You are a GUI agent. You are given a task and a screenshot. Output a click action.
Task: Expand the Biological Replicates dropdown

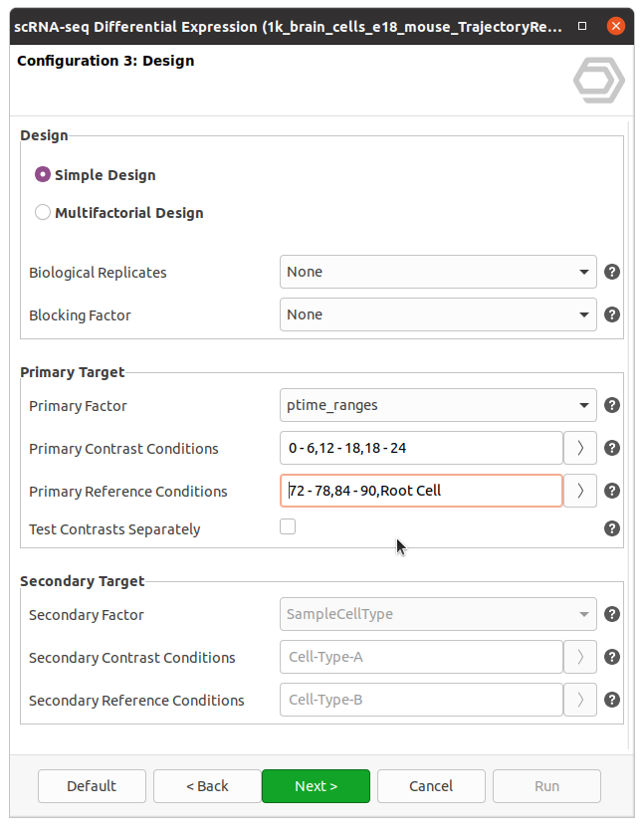[x=438, y=272]
